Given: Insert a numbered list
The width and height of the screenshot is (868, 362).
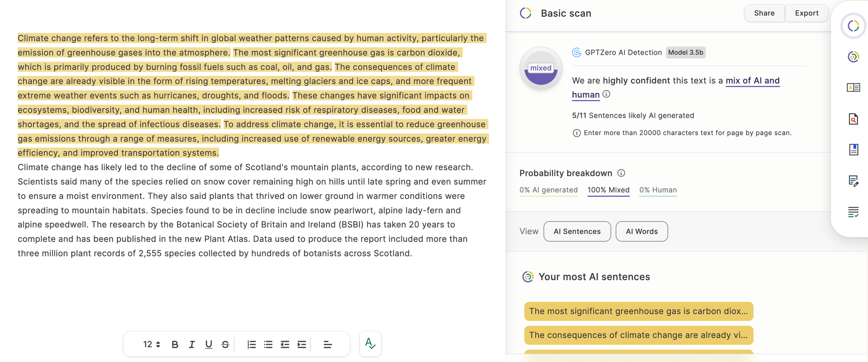Looking at the screenshot, I should tap(252, 345).
